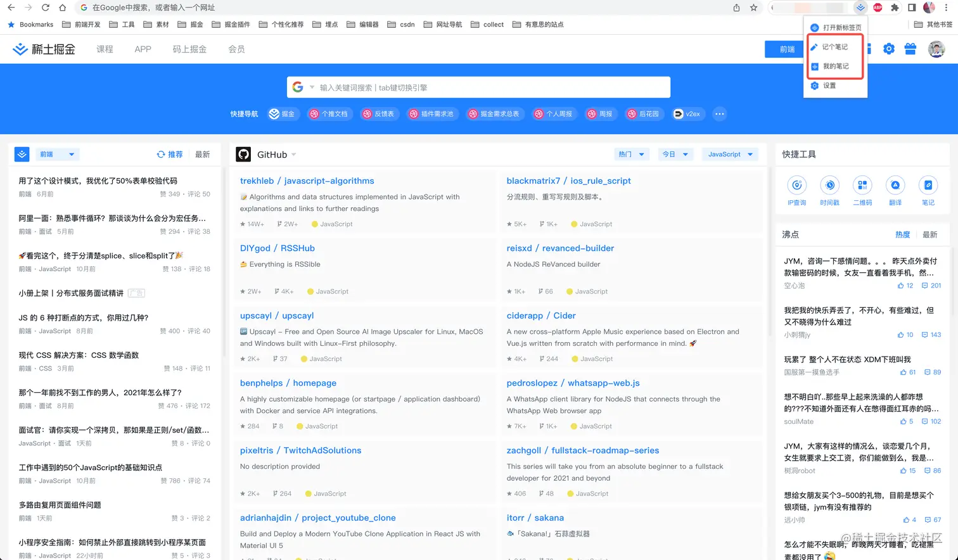Viewport: 958px width, 560px height.
Task: Open the 插件需求池 shortcut
Action: [x=431, y=114]
